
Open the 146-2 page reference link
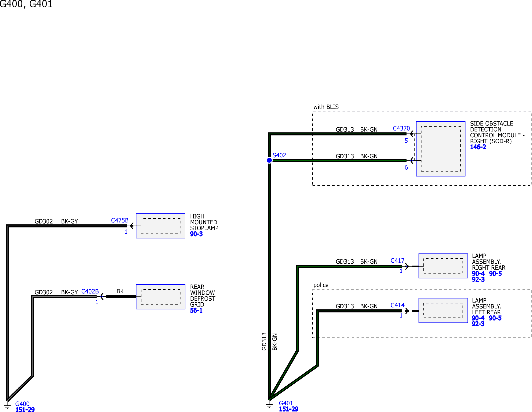(x=478, y=147)
